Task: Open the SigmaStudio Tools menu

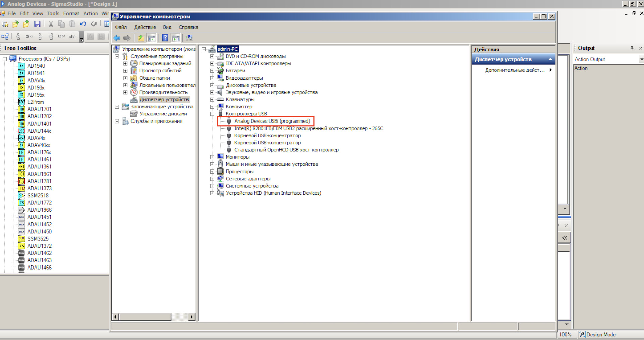Action: pos(53,13)
